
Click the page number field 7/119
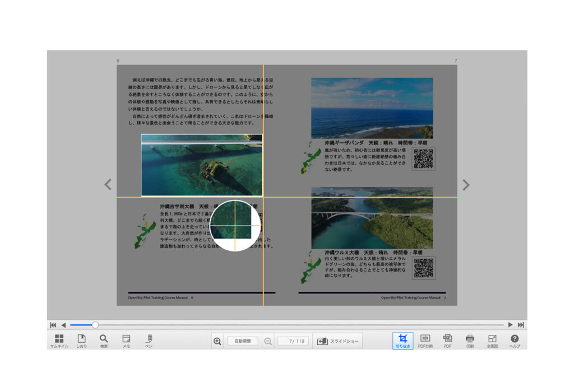tap(293, 341)
